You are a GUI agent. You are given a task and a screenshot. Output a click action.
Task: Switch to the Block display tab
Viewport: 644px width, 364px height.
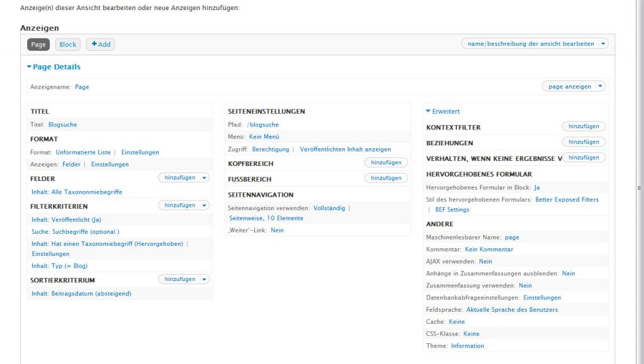67,45
